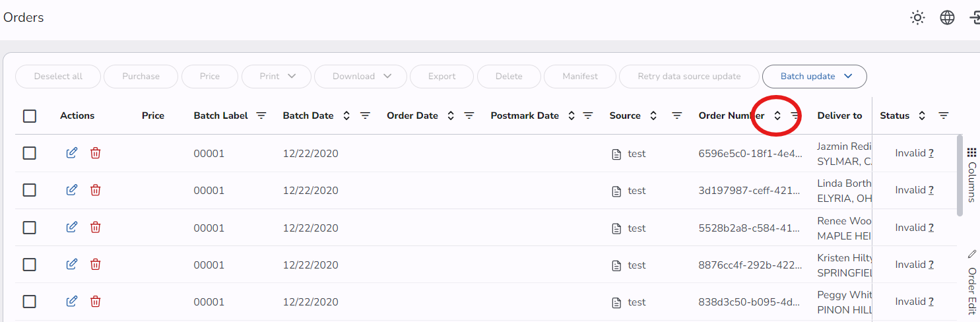Click the Export button
This screenshot has width=980, height=322.
pyautogui.click(x=441, y=77)
